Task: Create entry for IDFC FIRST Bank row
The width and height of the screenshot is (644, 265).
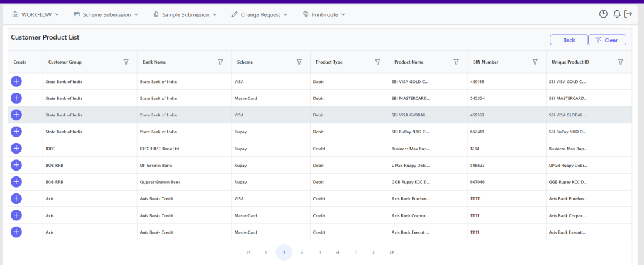Action: pyautogui.click(x=16, y=148)
